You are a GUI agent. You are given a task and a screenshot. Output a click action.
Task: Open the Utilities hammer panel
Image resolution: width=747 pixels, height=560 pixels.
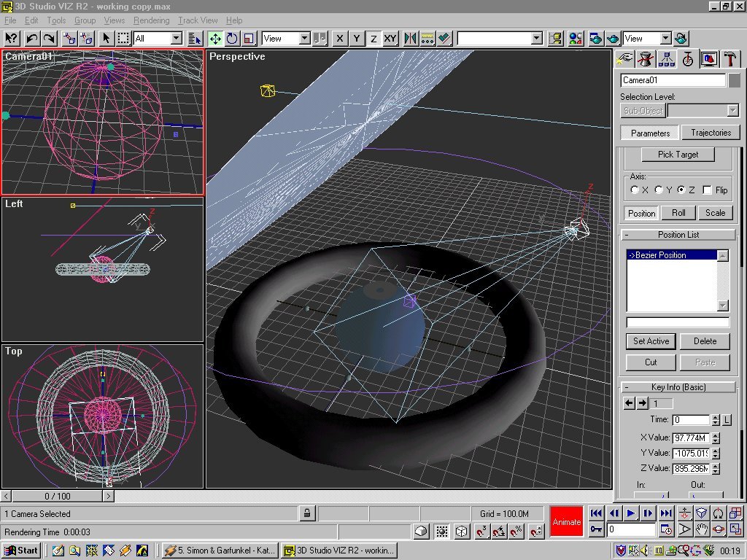pyautogui.click(x=729, y=59)
